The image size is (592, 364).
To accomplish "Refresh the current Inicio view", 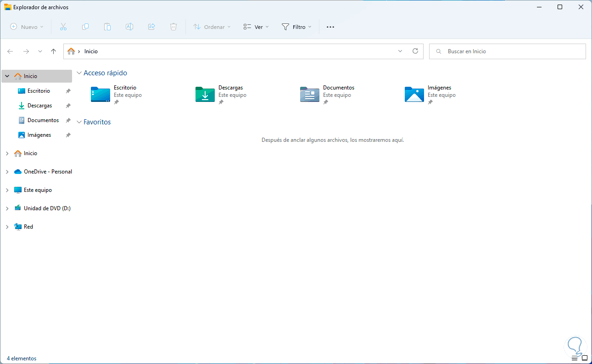I will [415, 51].
